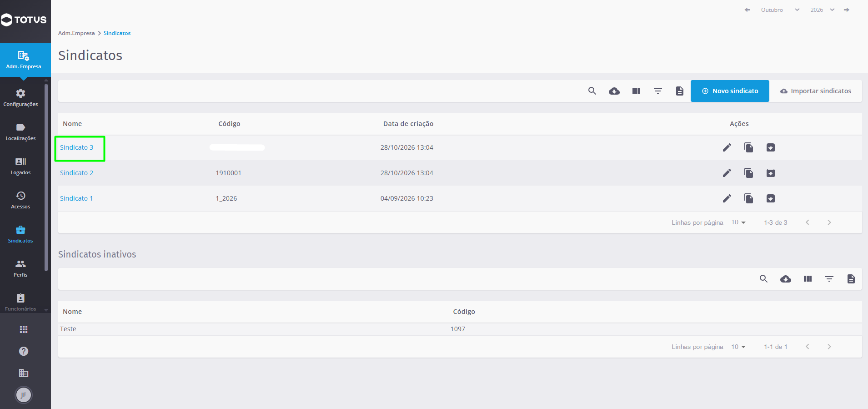Viewport: 868px width, 409px height.
Task: Edit Sindicato 3 with the pencil icon
Action: coord(727,147)
